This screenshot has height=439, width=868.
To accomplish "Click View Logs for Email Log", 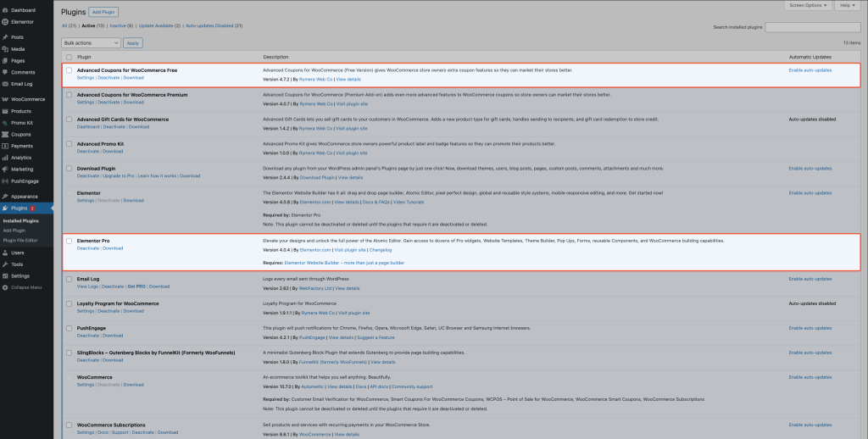I will pos(87,286).
